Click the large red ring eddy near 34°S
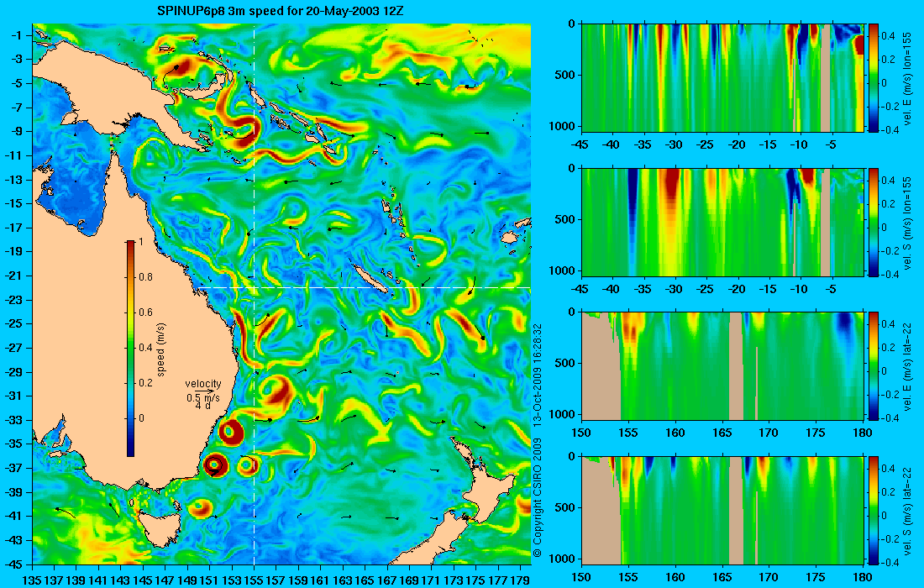The image size is (924, 588). point(231,432)
